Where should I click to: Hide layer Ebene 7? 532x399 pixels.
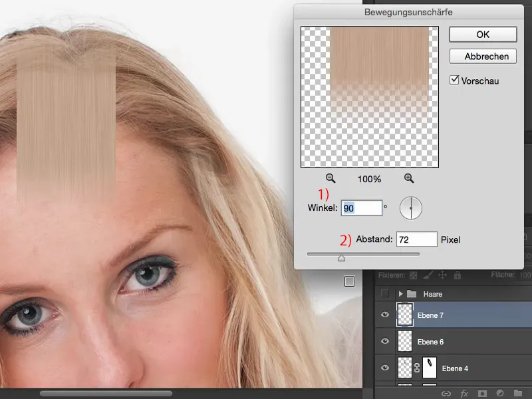click(385, 315)
